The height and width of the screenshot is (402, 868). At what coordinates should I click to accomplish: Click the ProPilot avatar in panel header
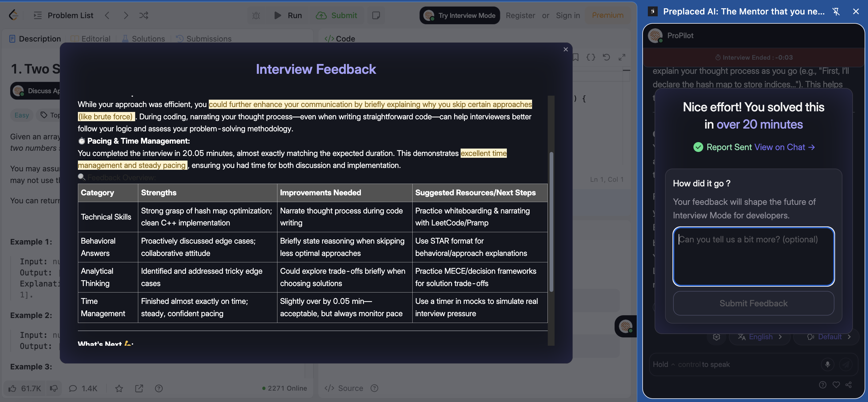655,36
